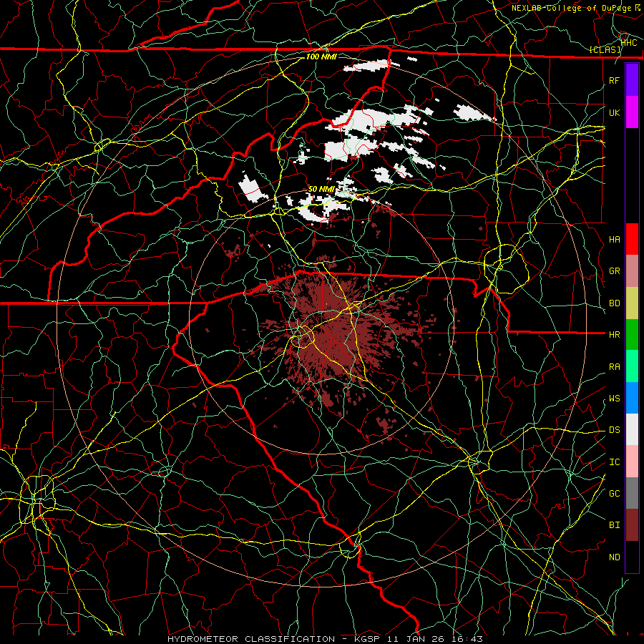Click the RF legend label
The width and height of the screenshot is (644, 644).
(614, 80)
